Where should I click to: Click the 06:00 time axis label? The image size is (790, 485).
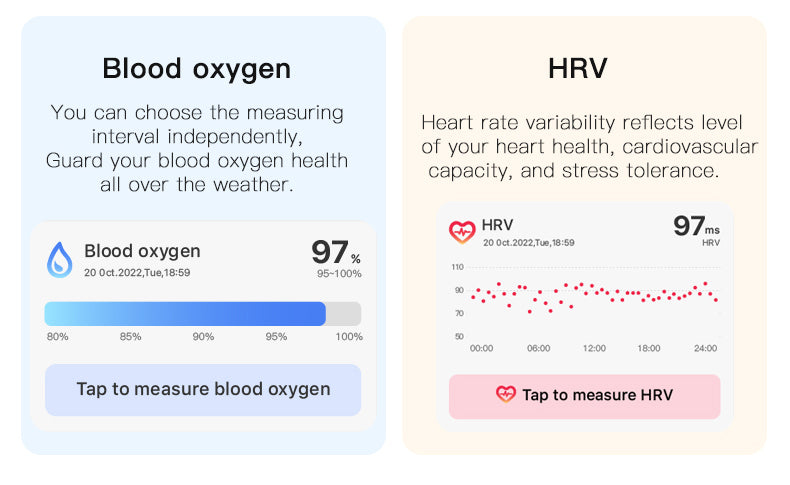[x=538, y=348]
